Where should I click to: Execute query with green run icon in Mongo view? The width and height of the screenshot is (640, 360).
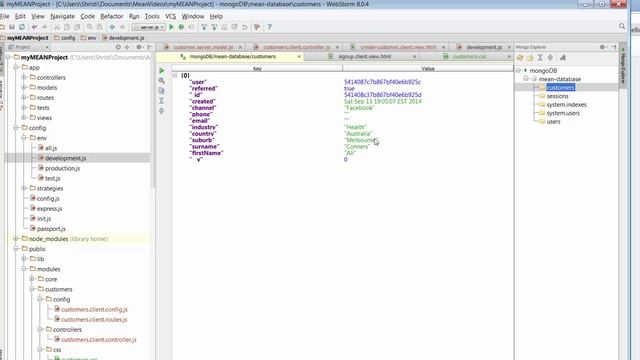(162, 71)
